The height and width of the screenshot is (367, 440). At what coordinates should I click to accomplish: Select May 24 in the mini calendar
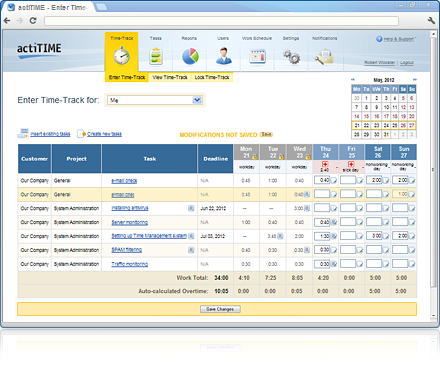pos(386,126)
